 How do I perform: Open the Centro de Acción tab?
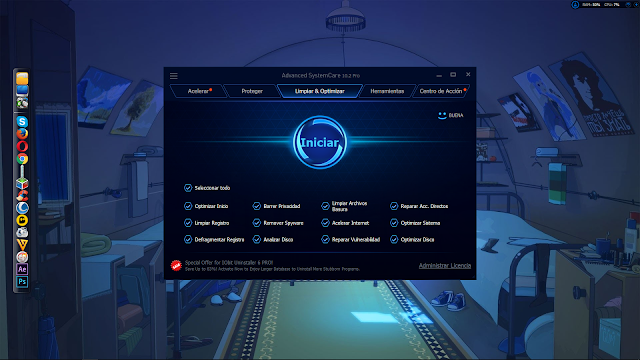click(x=441, y=91)
